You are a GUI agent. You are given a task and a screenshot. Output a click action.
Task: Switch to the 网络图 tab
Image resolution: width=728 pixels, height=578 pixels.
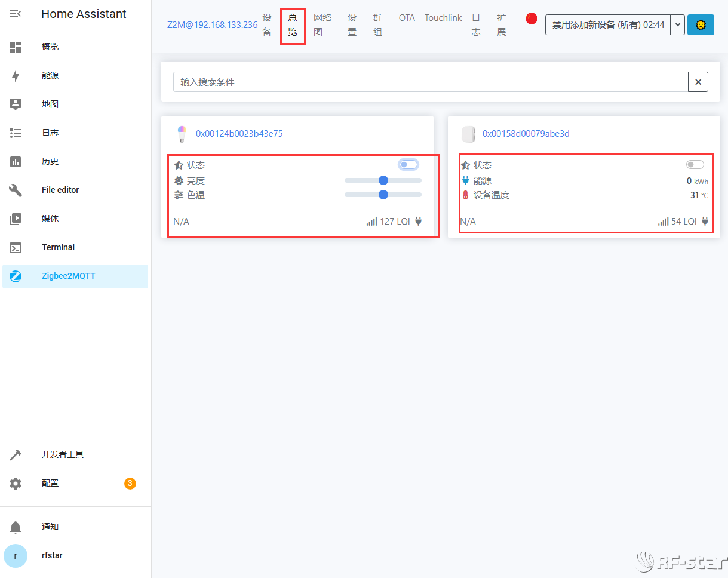coord(322,25)
